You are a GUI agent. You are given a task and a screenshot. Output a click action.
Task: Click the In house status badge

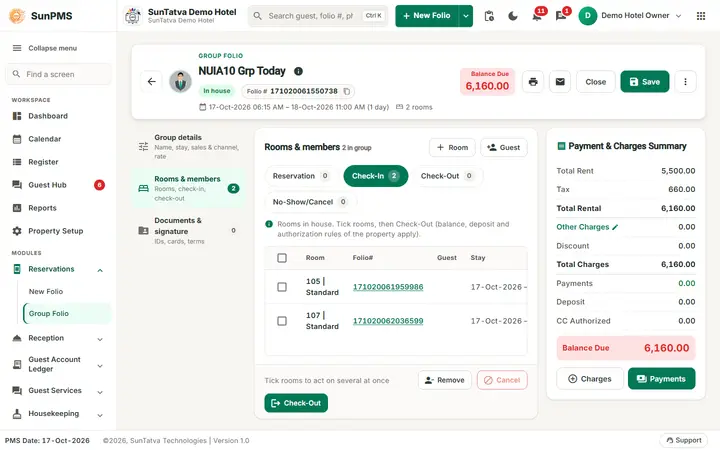(217, 91)
